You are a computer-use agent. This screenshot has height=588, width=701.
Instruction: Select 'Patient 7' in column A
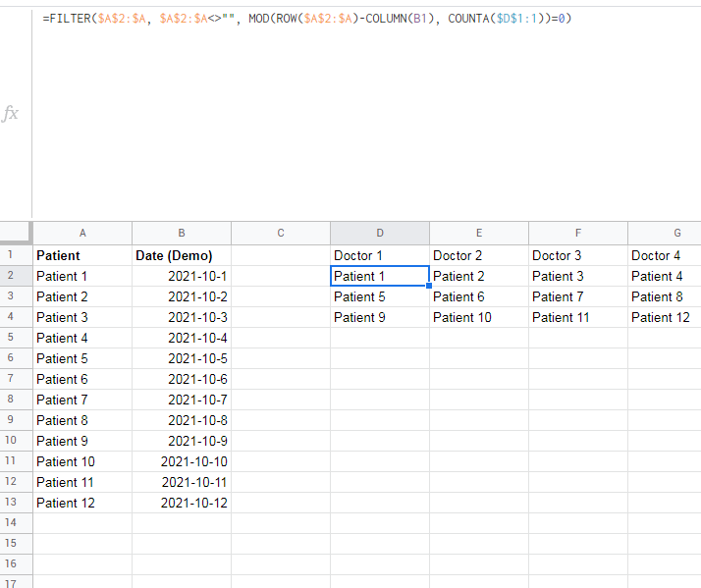pos(82,400)
